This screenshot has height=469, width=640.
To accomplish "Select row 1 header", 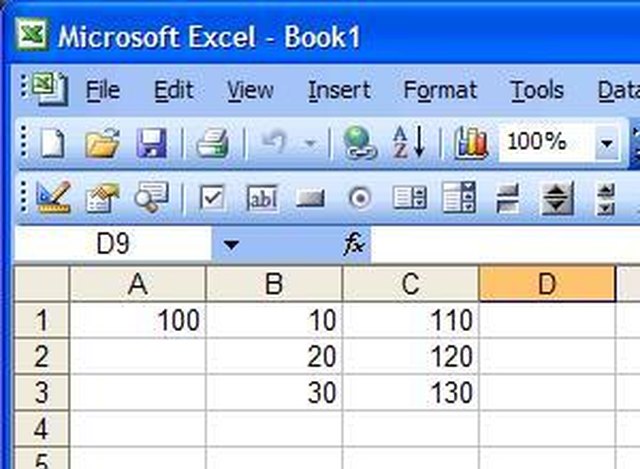I will [42, 320].
